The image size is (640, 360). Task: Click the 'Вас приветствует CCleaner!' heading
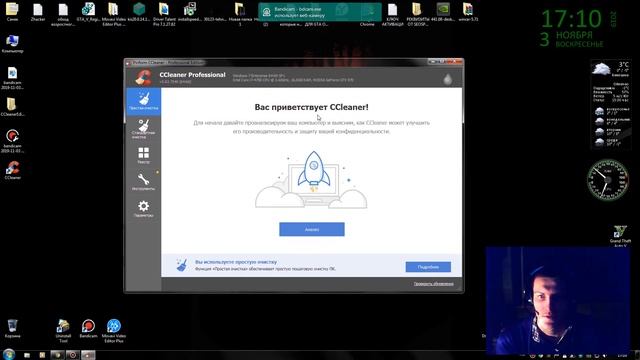[311, 107]
